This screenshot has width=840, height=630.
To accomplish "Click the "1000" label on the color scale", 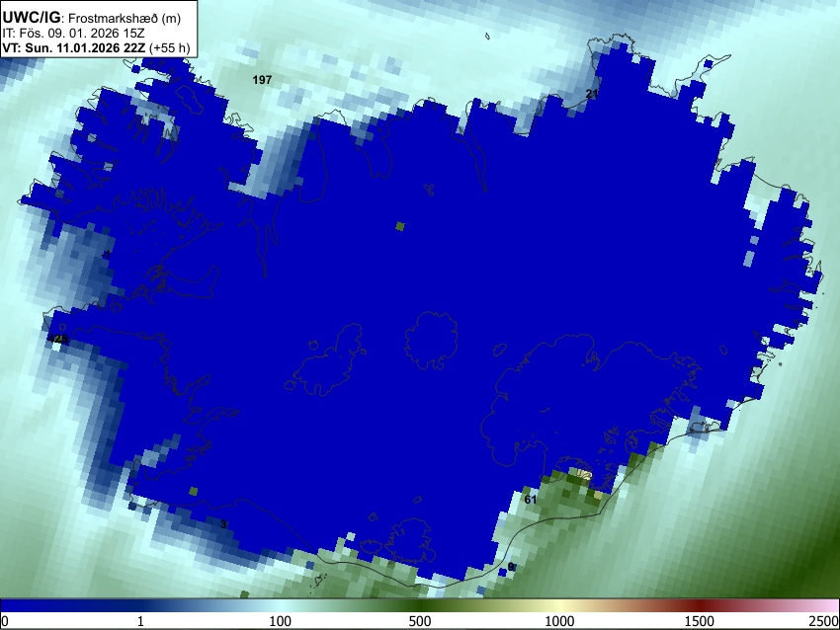I will 559,621.
